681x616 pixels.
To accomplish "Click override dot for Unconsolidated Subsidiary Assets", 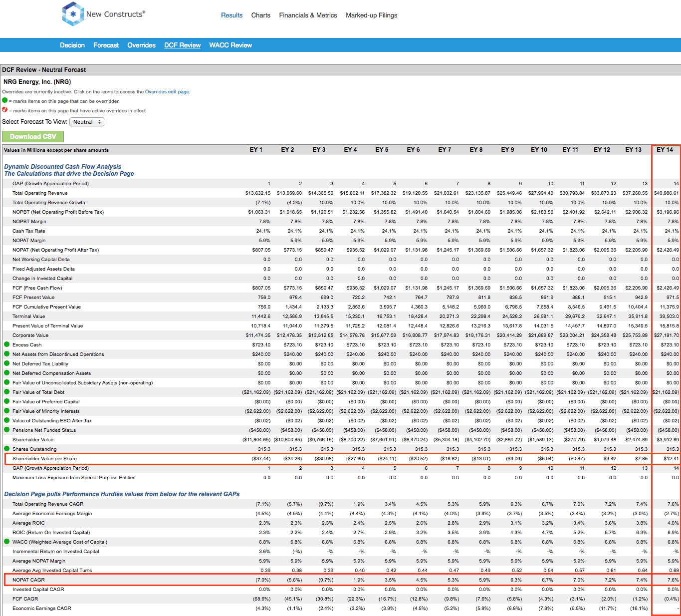I will (7, 382).
